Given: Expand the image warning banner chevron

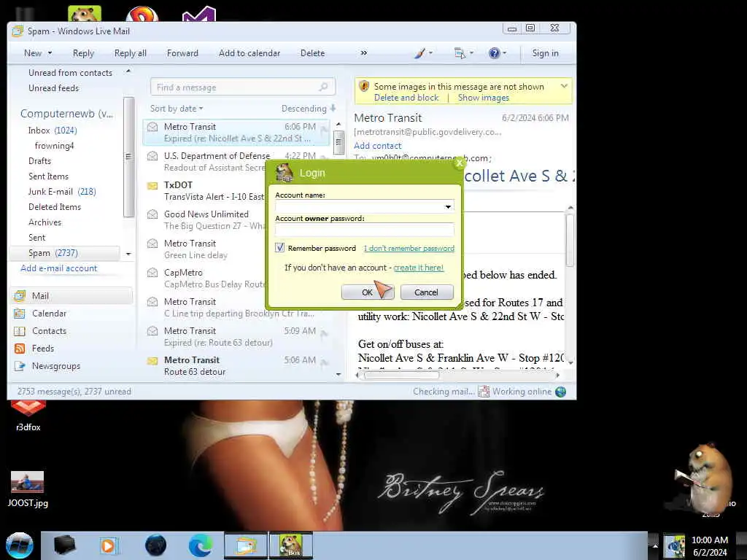Looking at the screenshot, I should point(564,86).
